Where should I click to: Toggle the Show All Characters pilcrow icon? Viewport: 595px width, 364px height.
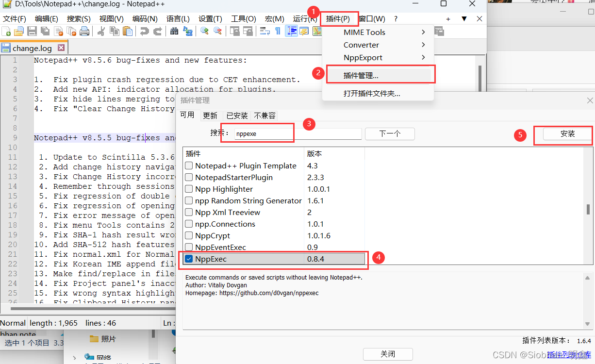point(278,32)
